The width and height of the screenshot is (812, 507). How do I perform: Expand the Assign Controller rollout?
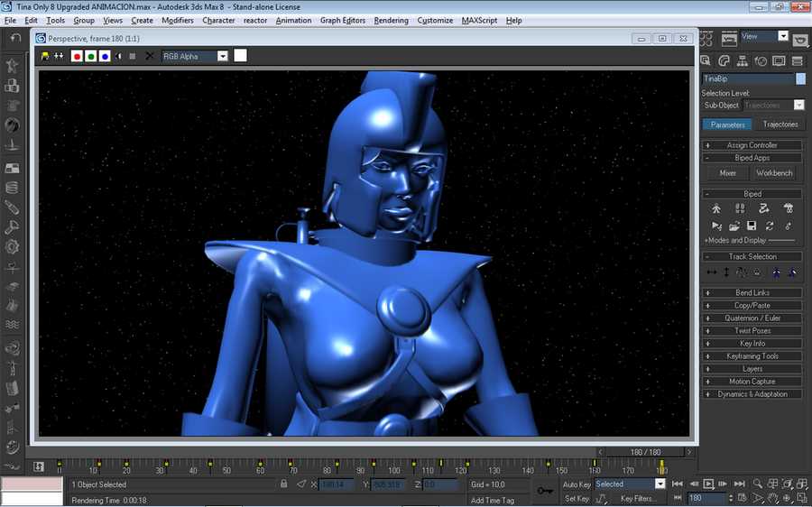pos(752,145)
